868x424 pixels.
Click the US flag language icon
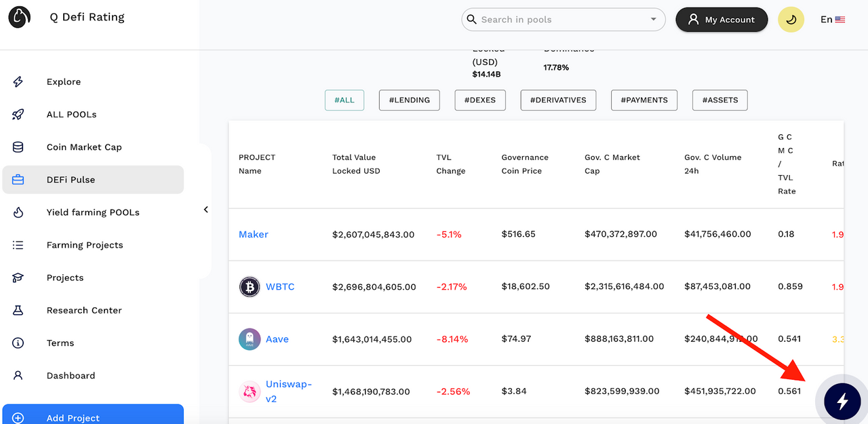pyautogui.click(x=840, y=20)
